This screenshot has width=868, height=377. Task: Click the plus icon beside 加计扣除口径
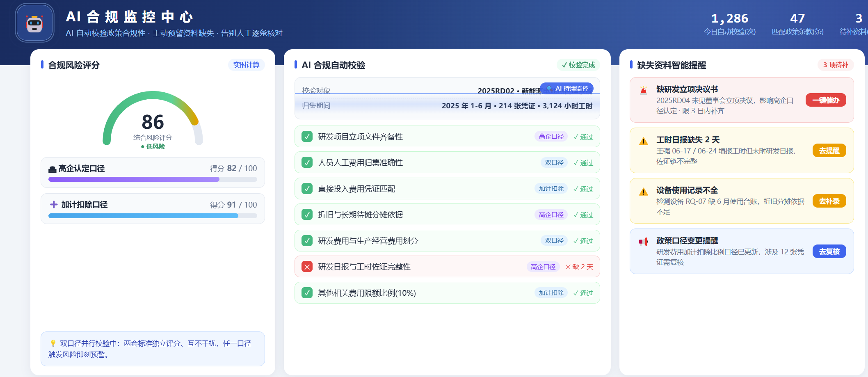pyautogui.click(x=54, y=204)
